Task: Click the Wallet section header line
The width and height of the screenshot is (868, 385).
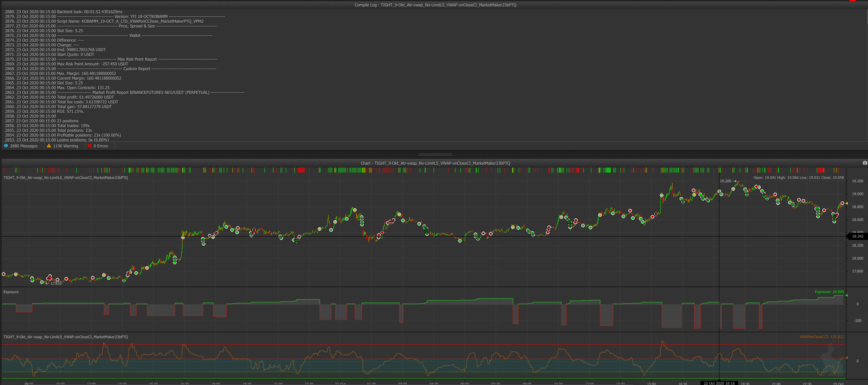Action: 108,35
